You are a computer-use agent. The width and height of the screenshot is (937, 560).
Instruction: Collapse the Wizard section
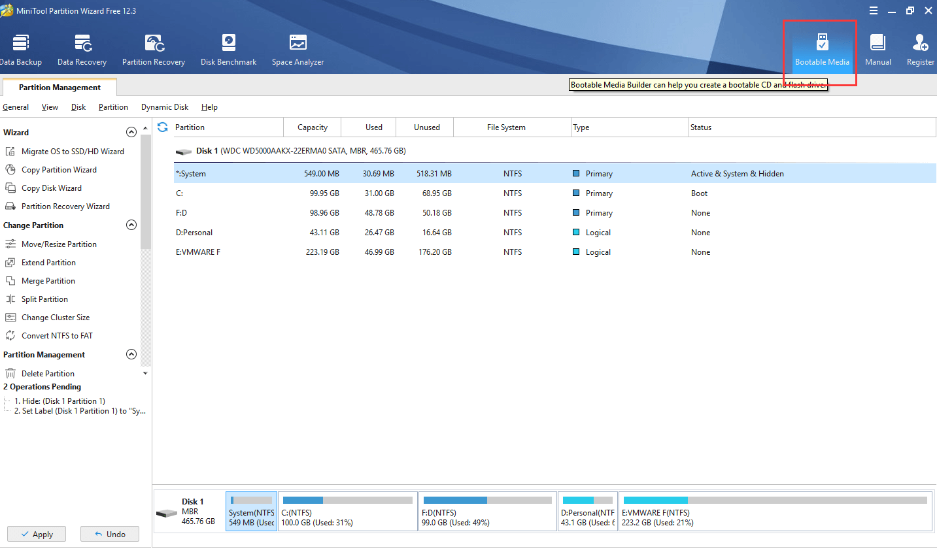click(131, 132)
